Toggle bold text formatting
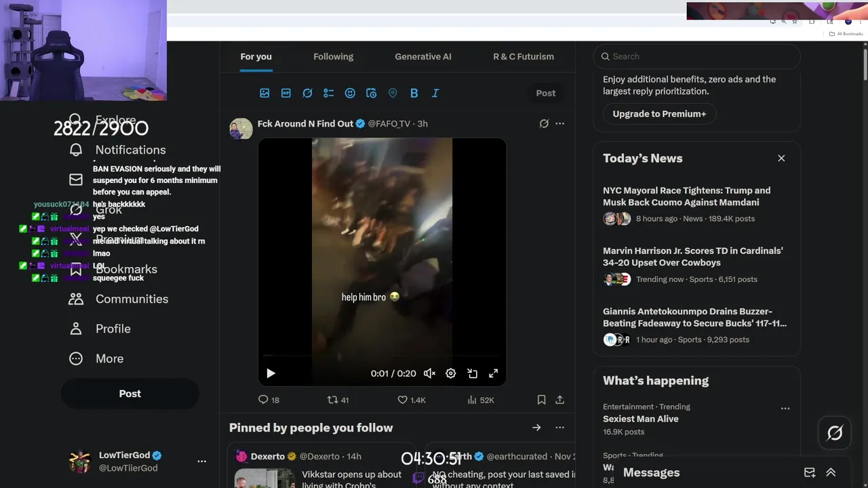868x488 pixels. [414, 93]
